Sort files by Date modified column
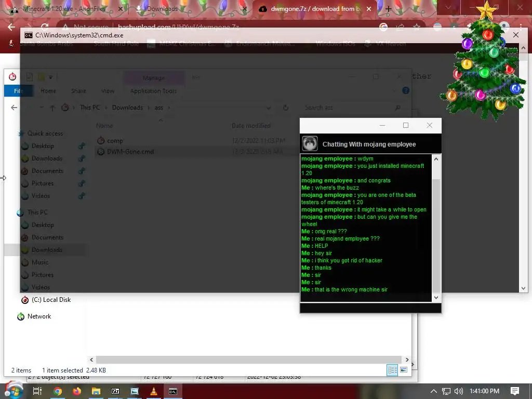This screenshot has width=532, height=399. (x=251, y=126)
